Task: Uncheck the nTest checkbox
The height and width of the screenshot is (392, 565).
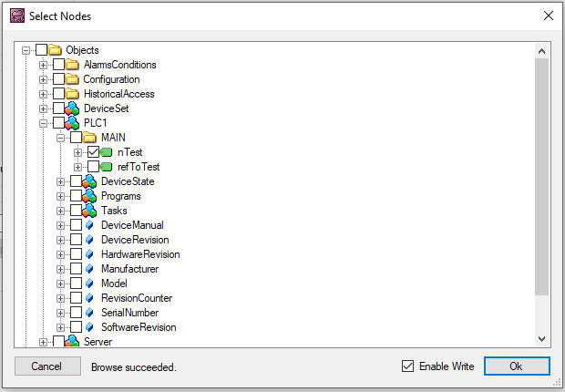Action: 93,152
